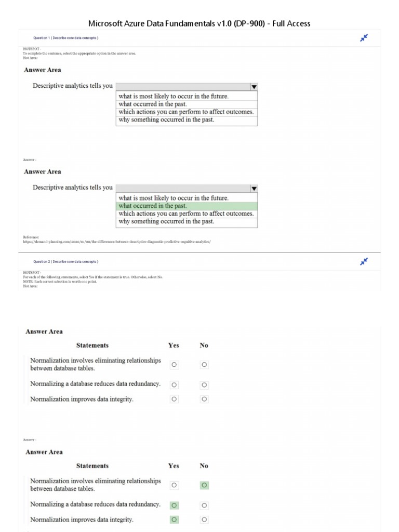Click the empty Descriptive analytics combo box
The width and height of the screenshot is (399, 532).
tap(183, 87)
